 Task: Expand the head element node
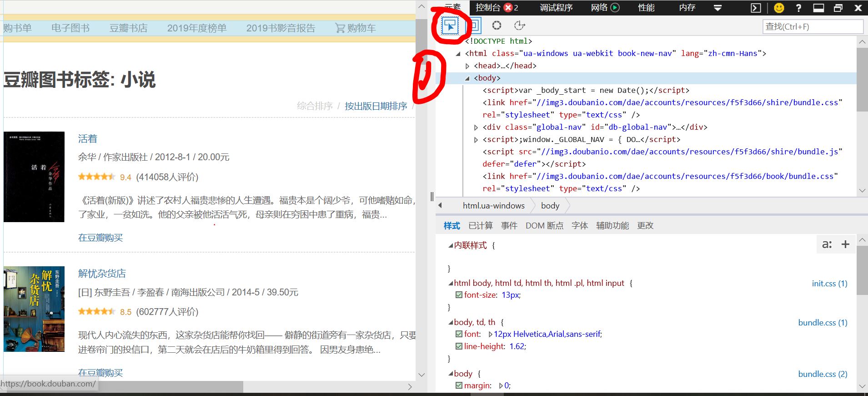(467, 66)
